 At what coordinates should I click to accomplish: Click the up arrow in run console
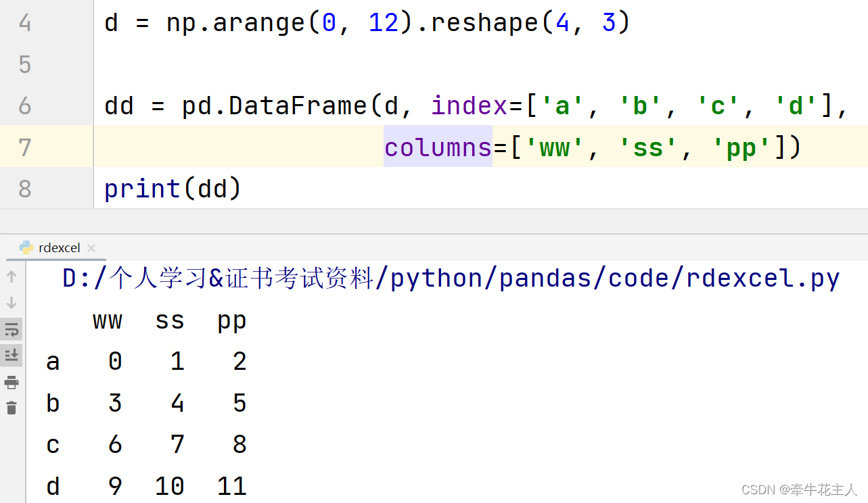point(12,277)
